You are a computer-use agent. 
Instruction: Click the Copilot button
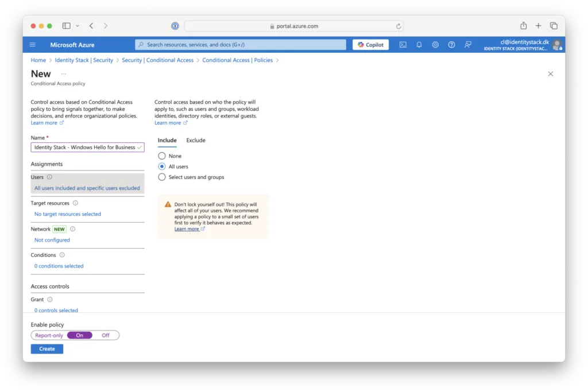click(370, 45)
